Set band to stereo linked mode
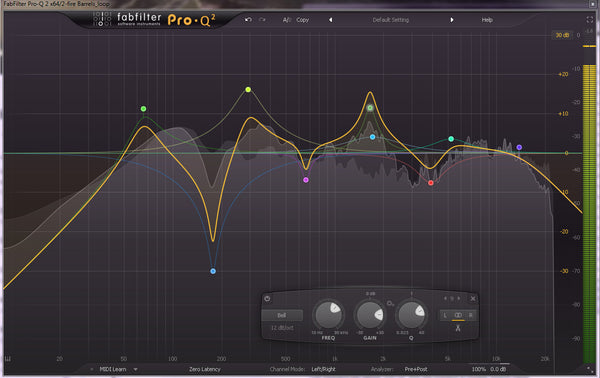Screen dimensions: 600x378 458,315
